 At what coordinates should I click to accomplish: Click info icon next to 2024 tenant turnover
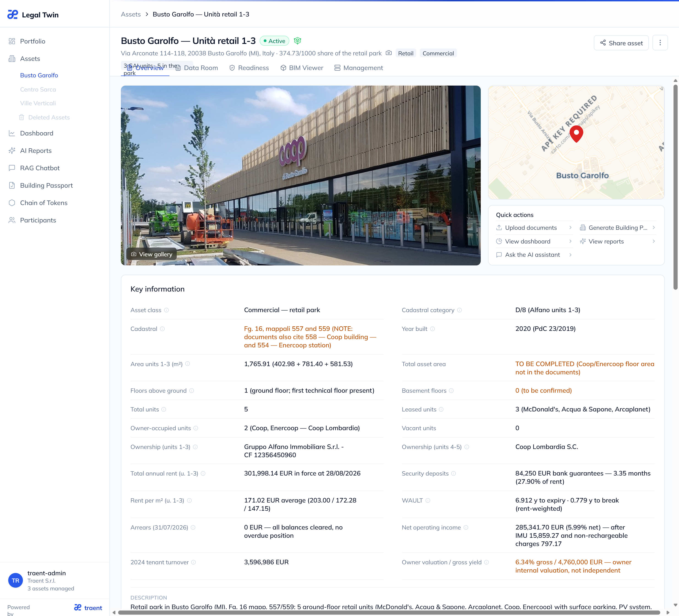pyautogui.click(x=194, y=562)
